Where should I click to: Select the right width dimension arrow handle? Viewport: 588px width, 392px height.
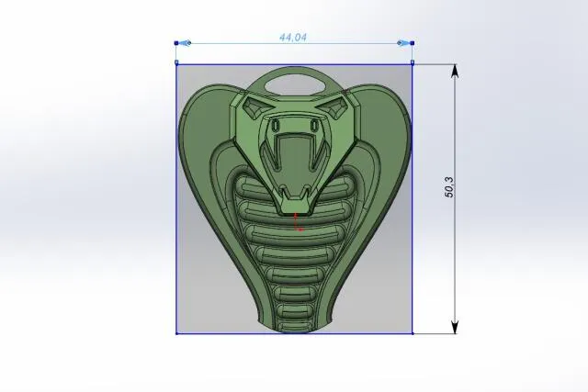(x=403, y=43)
